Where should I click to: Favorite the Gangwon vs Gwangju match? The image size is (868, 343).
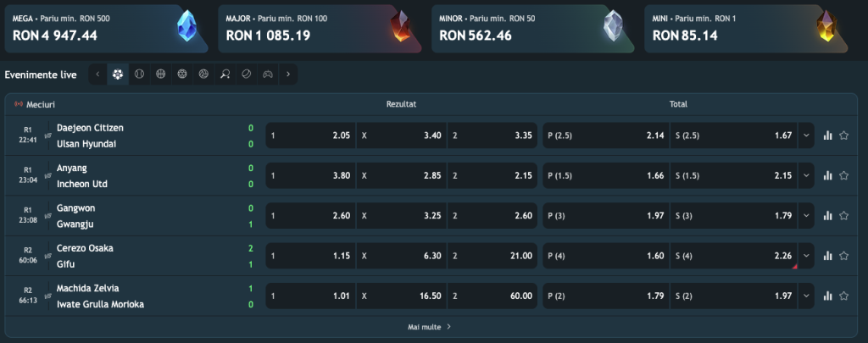[x=843, y=216]
